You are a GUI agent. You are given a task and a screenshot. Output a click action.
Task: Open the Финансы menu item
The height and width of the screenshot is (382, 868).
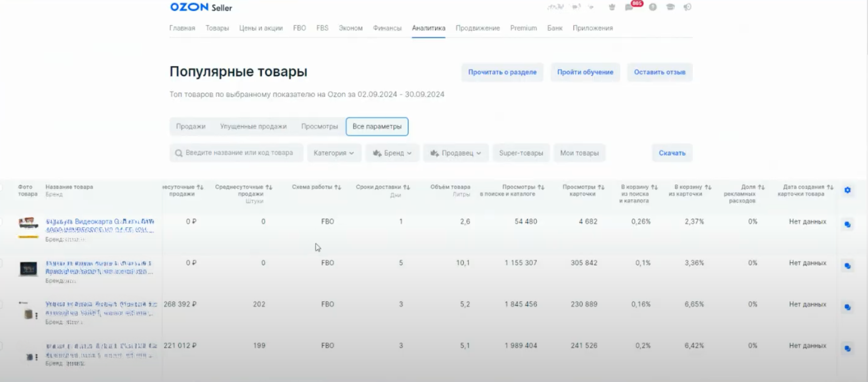(x=387, y=28)
